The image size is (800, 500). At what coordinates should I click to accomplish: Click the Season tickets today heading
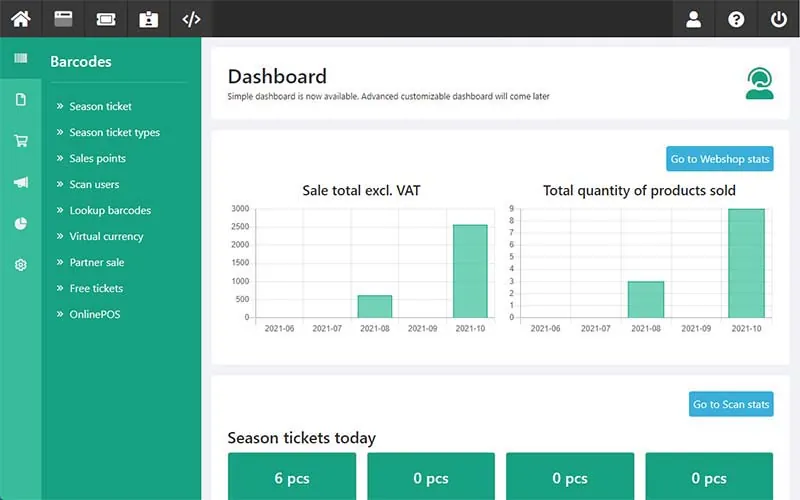(302, 438)
